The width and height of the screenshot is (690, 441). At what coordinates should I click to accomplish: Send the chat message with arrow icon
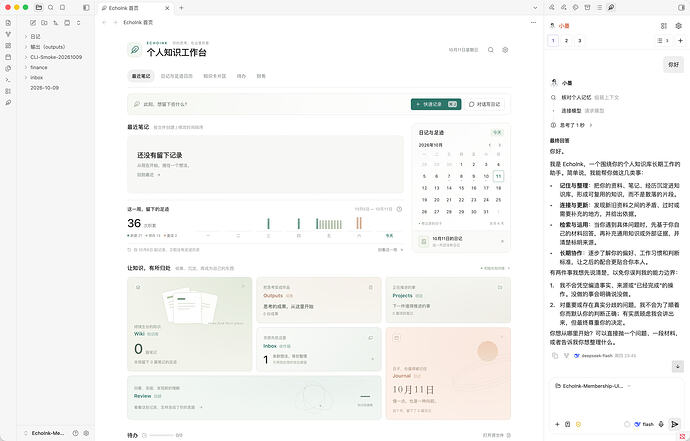(x=674, y=424)
